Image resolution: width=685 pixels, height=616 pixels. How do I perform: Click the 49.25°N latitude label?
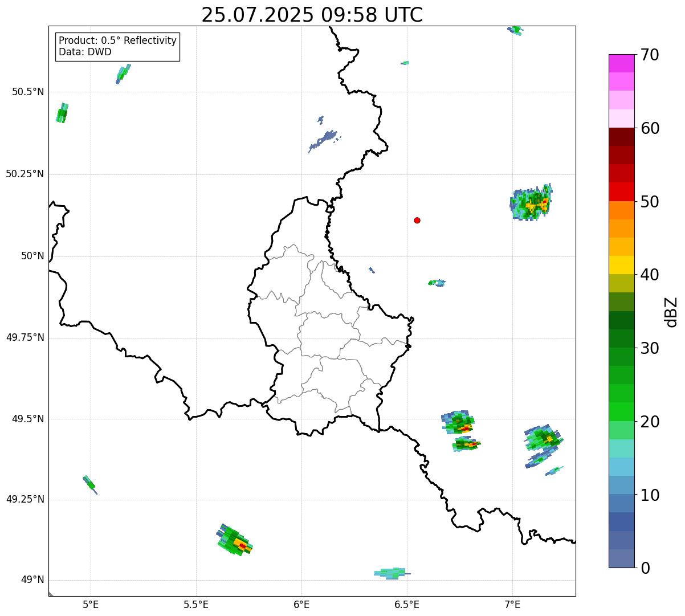pyautogui.click(x=25, y=499)
